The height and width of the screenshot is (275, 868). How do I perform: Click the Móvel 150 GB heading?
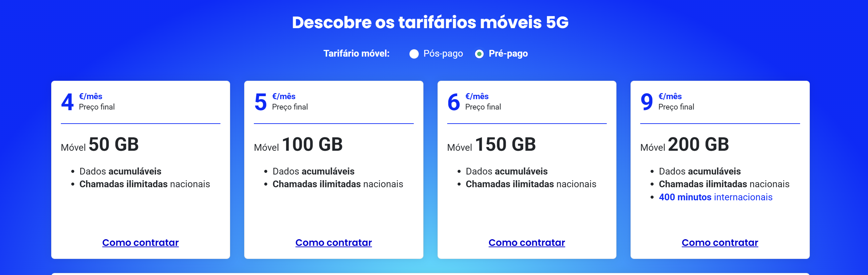491,145
